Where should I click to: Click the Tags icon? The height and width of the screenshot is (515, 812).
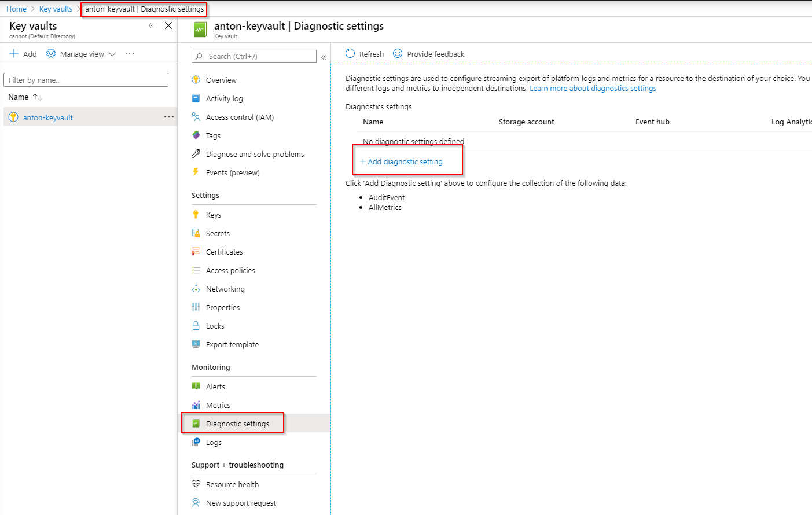click(x=196, y=135)
